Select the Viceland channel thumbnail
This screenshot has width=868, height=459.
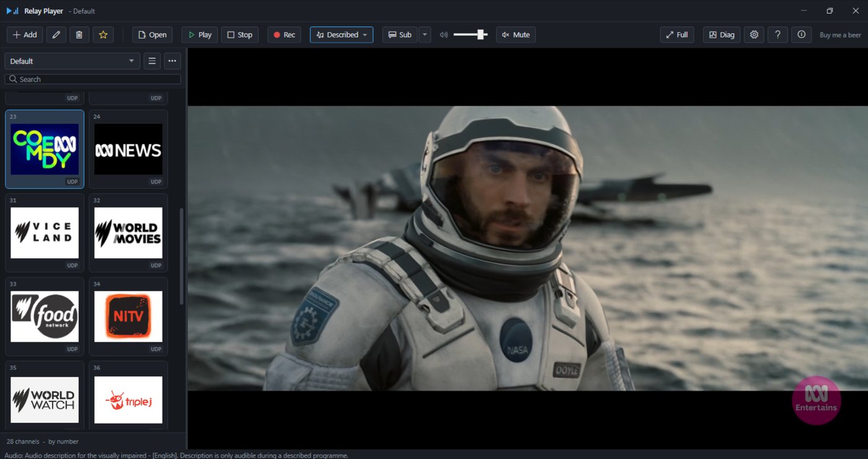[45, 233]
